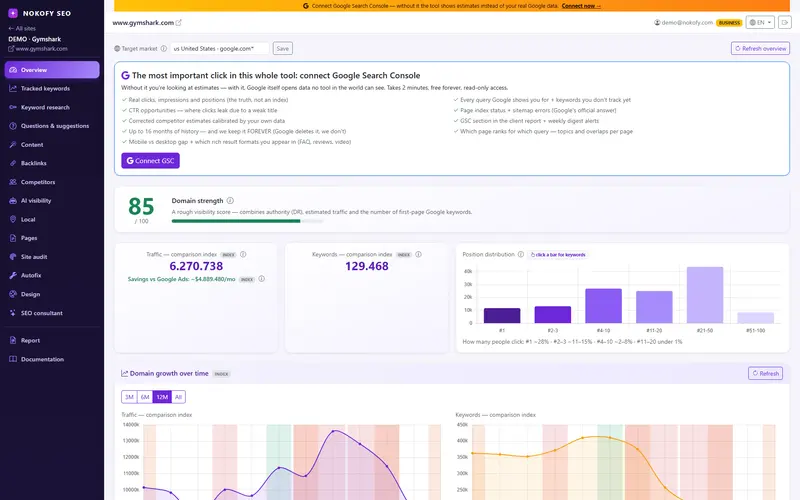800x500 pixels.
Task: Click the Connect GSC button
Action: (151, 161)
